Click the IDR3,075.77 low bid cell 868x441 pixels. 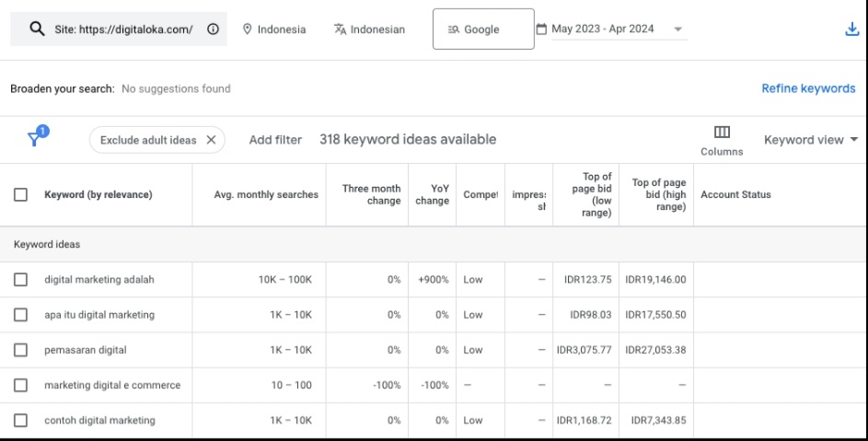[584, 350]
